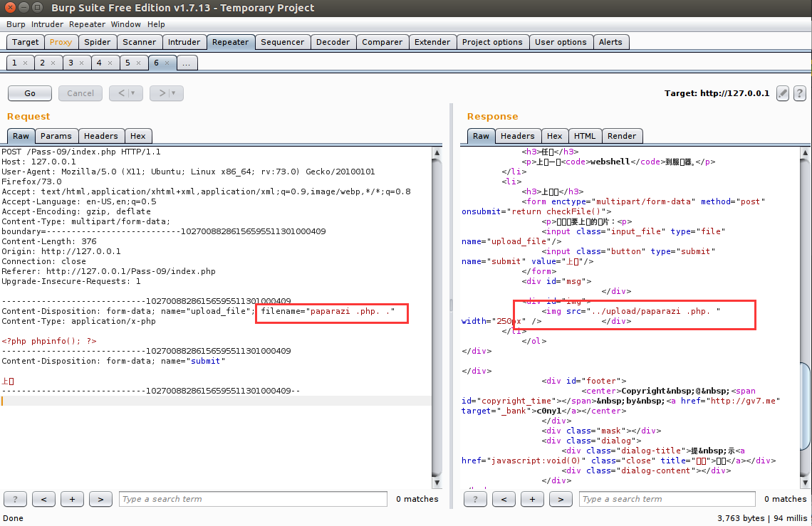The image size is (812, 526).
Task: Open request search help question mark button
Action: coord(15,499)
